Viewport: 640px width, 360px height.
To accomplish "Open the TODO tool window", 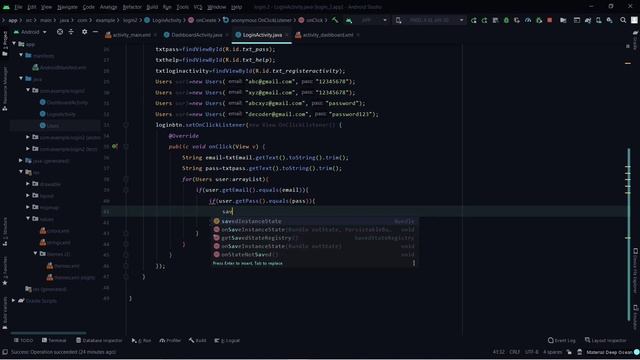I will click(x=23, y=340).
